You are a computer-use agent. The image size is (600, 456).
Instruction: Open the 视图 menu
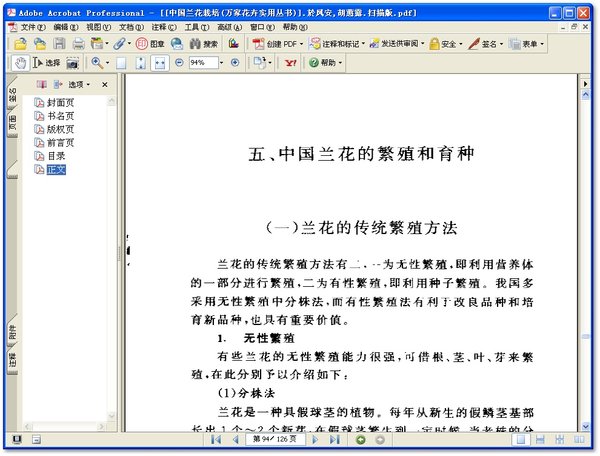tap(98, 27)
